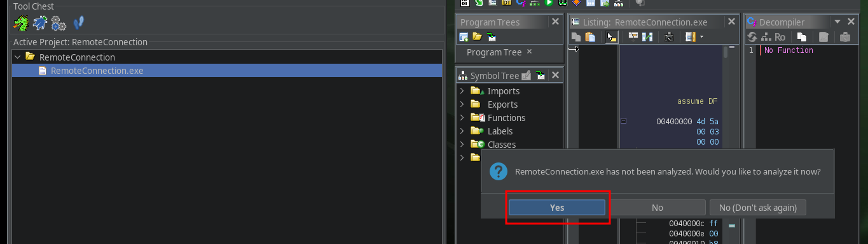
Task: Choose No (Don't ask again)
Action: [x=758, y=208]
